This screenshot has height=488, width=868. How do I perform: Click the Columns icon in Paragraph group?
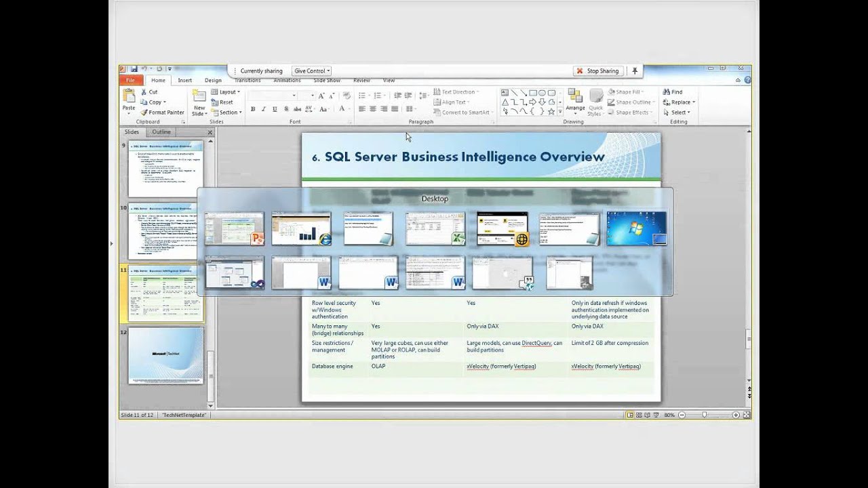(x=410, y=109)
